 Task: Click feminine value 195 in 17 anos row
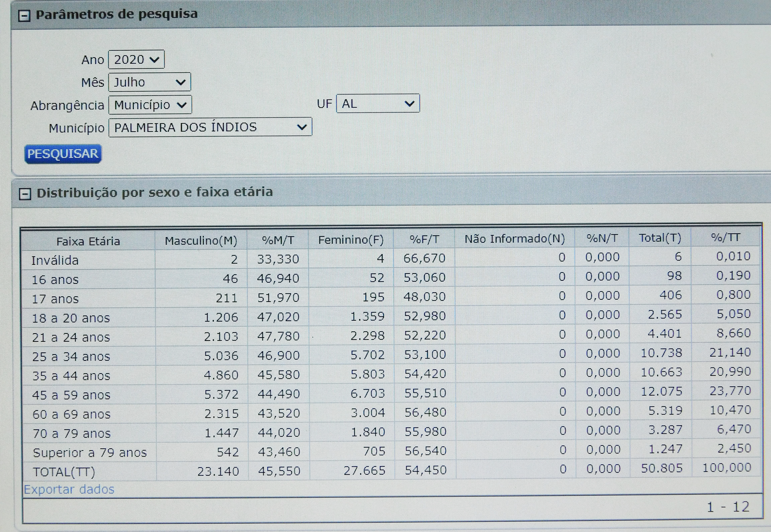pos(373,297)
